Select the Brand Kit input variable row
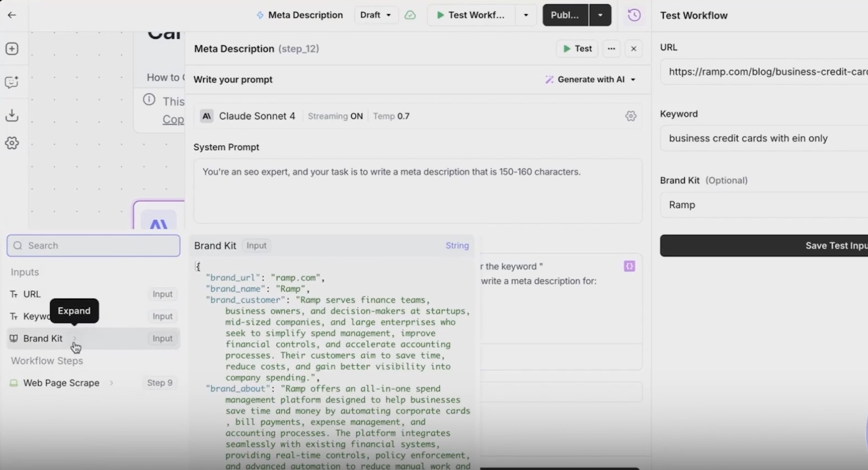The image size is (868, 470). coord(93,338)
